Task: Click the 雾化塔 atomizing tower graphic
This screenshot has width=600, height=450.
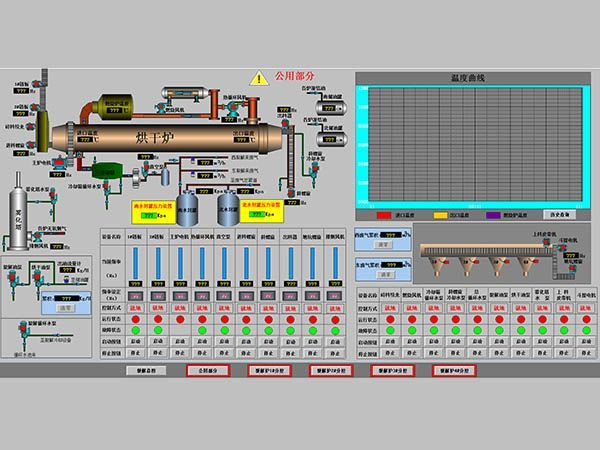Action: (18, 216)
